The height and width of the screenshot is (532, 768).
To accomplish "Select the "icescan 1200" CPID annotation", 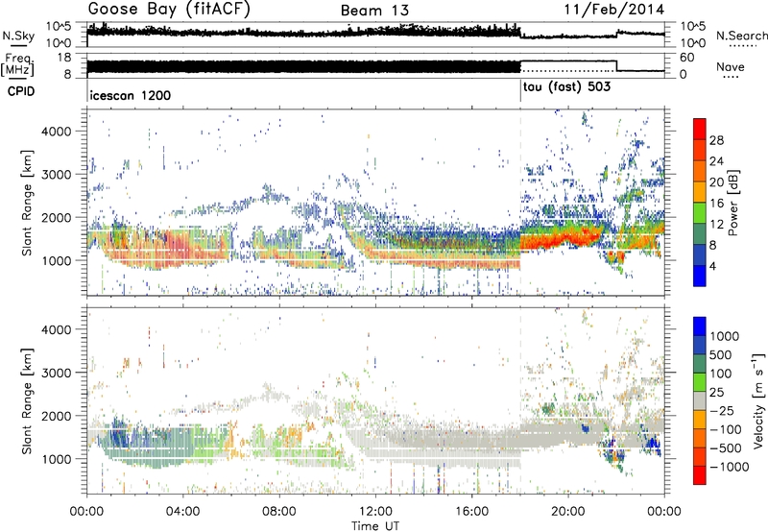I will tap(131, 95).
